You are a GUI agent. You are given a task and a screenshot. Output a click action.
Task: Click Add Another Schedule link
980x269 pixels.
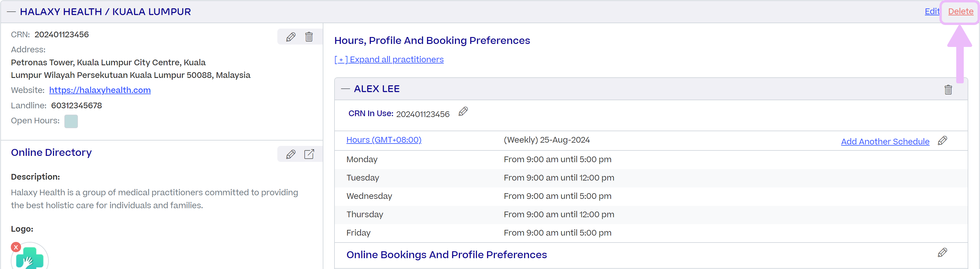pyautogui.click(x=885, y=141)
